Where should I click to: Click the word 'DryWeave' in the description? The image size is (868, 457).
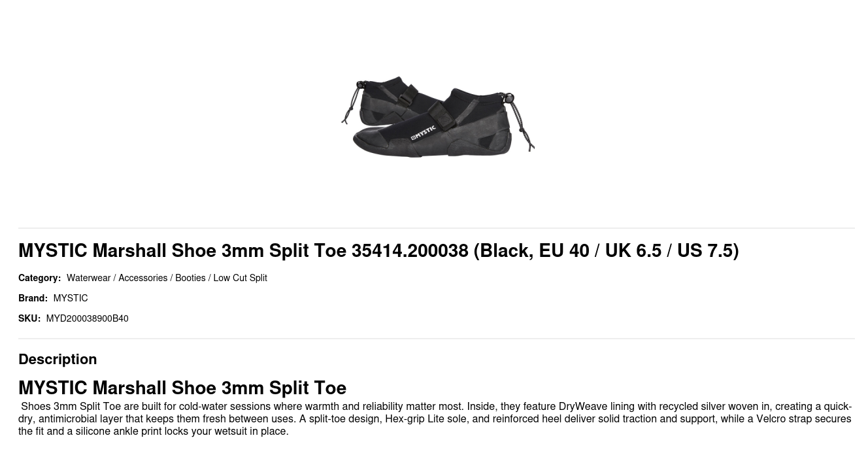(x=582, y=407)
